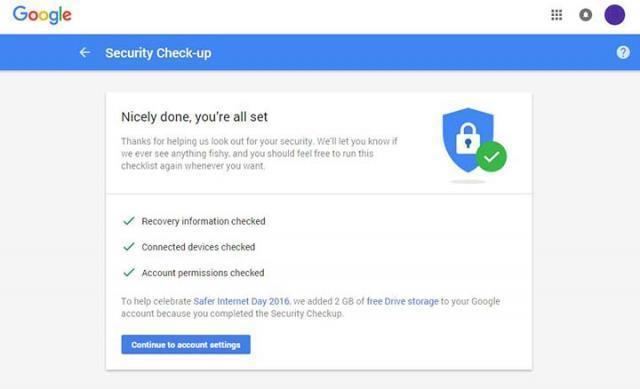The width and height of the screenshot is (640, 389).
Task: Click the checkmark next to Recovery information
Action: [129, 221]
